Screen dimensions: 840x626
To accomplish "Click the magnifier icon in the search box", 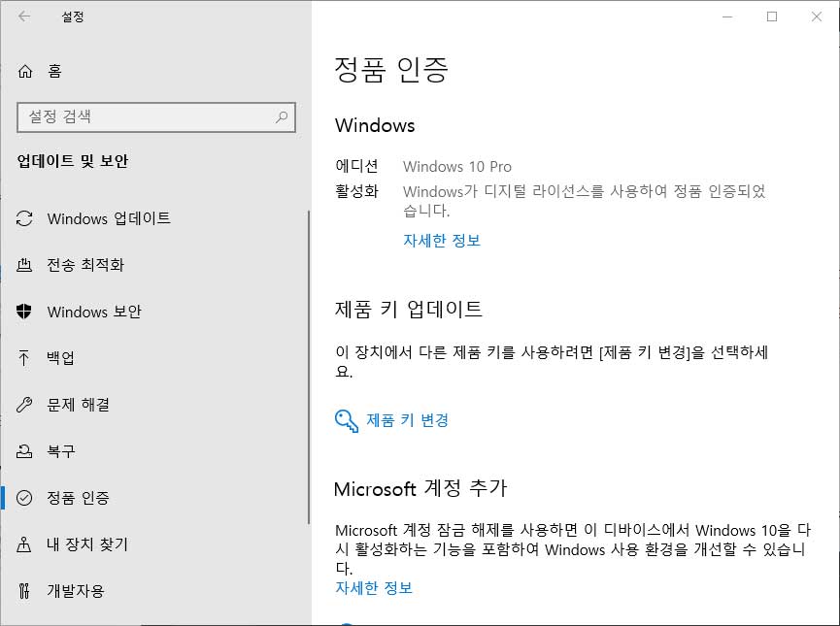I will 282,116.
